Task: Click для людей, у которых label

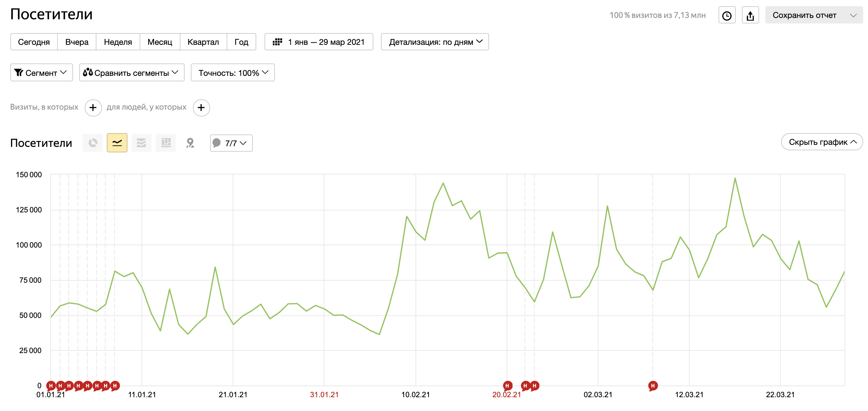Action: click(x=146, y=107)
